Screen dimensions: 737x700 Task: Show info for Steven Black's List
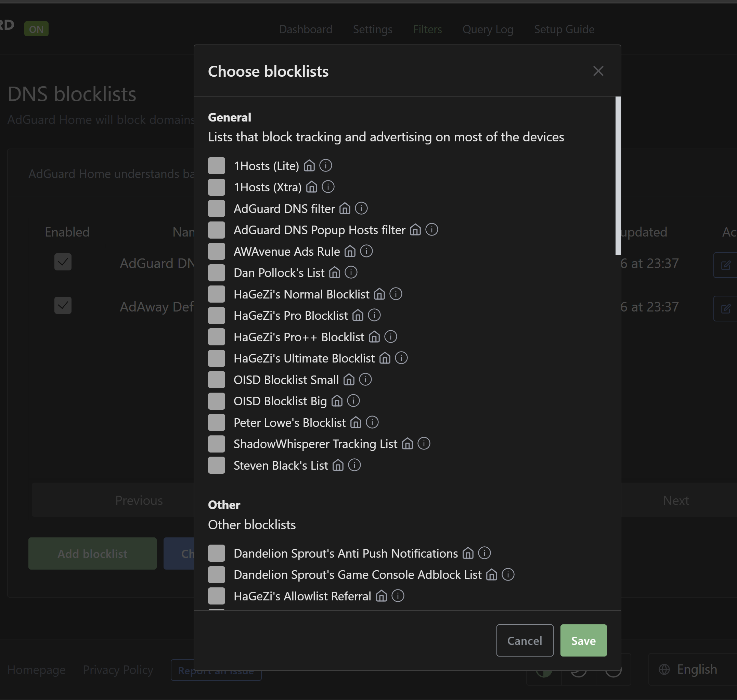354,465
